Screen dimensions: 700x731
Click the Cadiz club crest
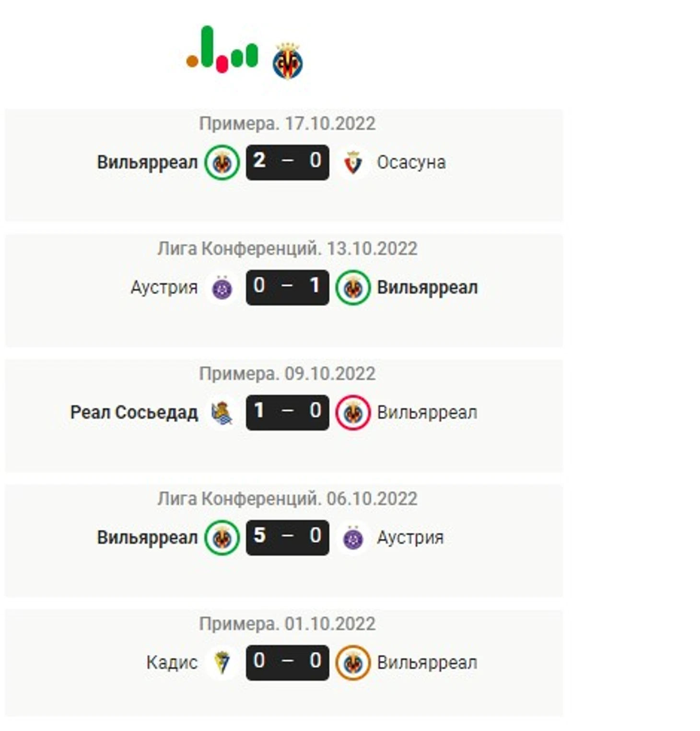point(222,663)
